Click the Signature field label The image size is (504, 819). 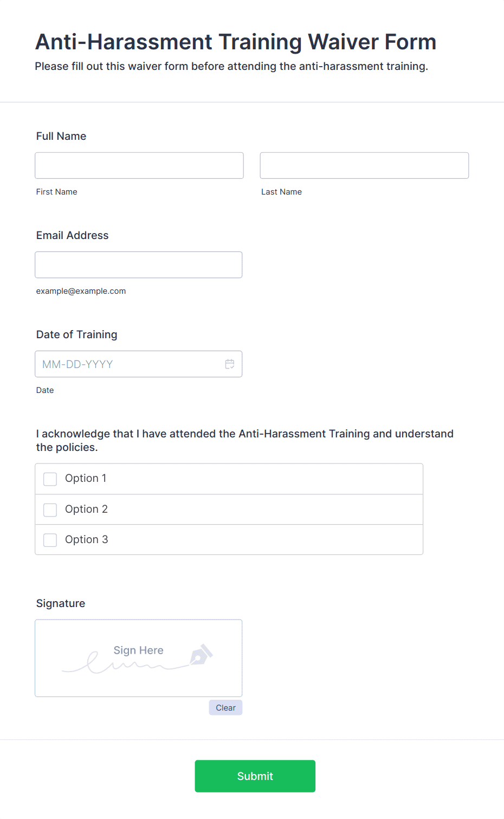coord(61,604)
